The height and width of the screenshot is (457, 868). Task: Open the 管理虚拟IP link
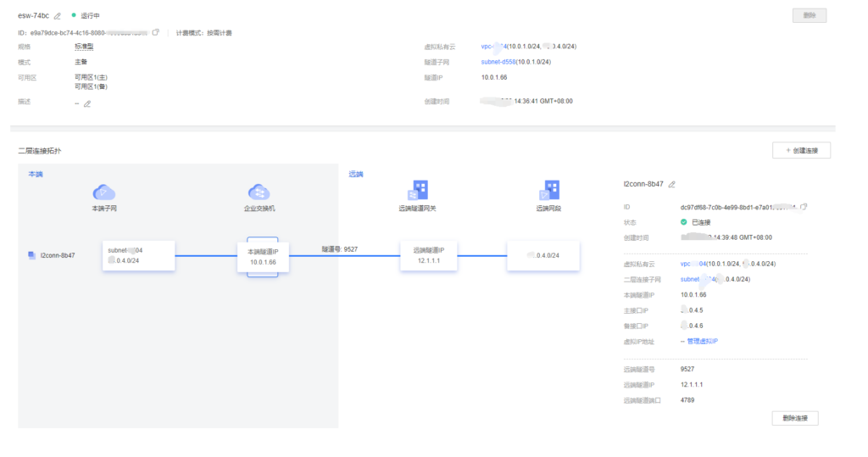pos(704,341)
